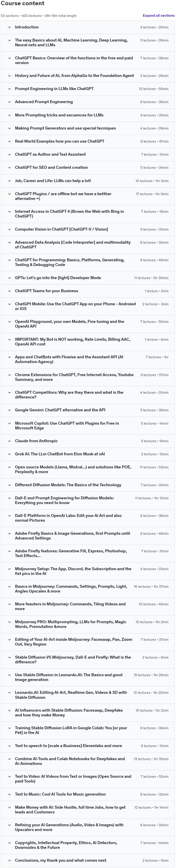Click the Expand all sections link
The height and width of the screenshot is (868, 176).
pyautogui.click(x=158, y=16)
